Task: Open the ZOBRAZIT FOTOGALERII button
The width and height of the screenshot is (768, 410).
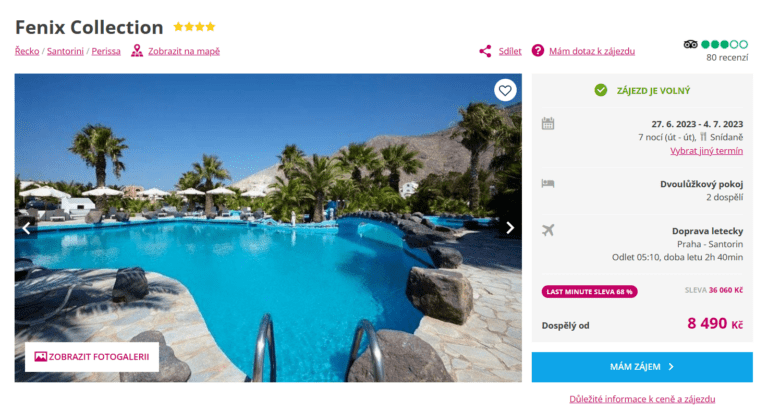Action: pyautogui.click(x=92, y=357)
